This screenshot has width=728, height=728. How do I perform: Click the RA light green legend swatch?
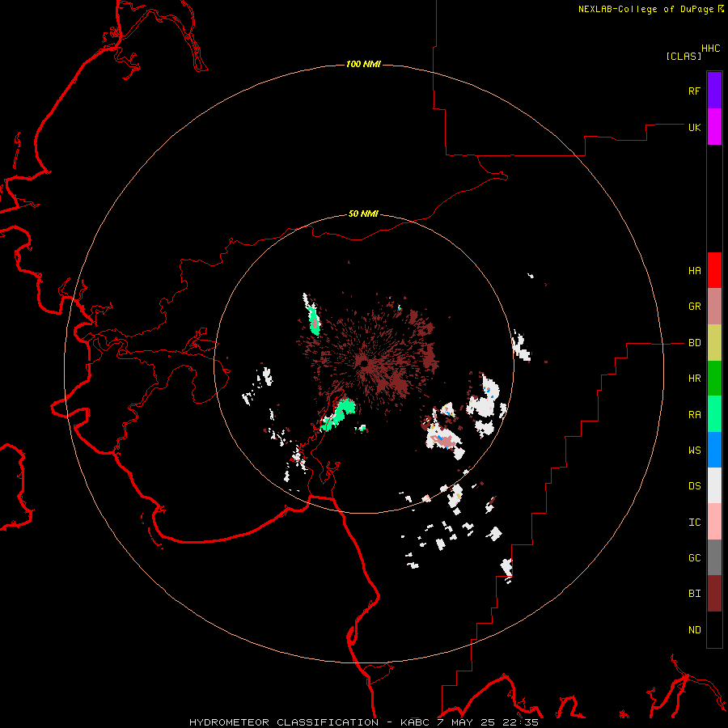pyautogui.click(x=714, y=414)
